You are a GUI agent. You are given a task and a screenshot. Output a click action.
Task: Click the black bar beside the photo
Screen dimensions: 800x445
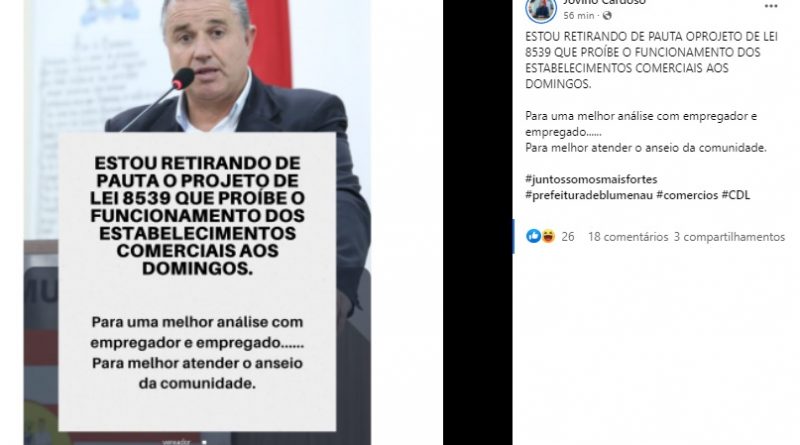coord(478,222)
